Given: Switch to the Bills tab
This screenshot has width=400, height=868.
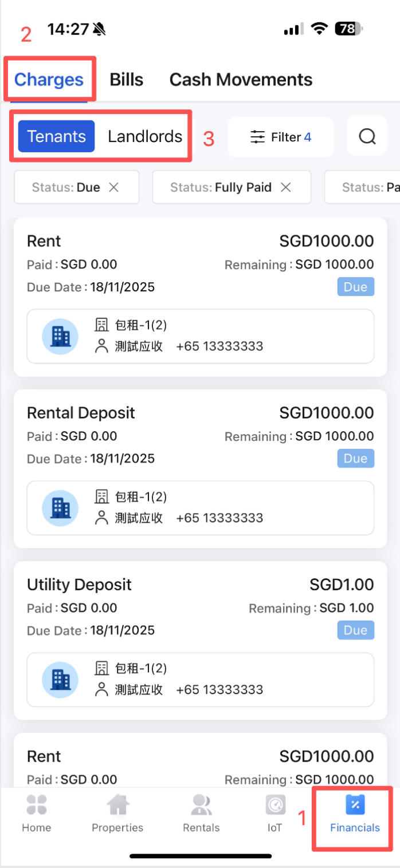Looking at the screenshot, I should click(x=126, y=80).
